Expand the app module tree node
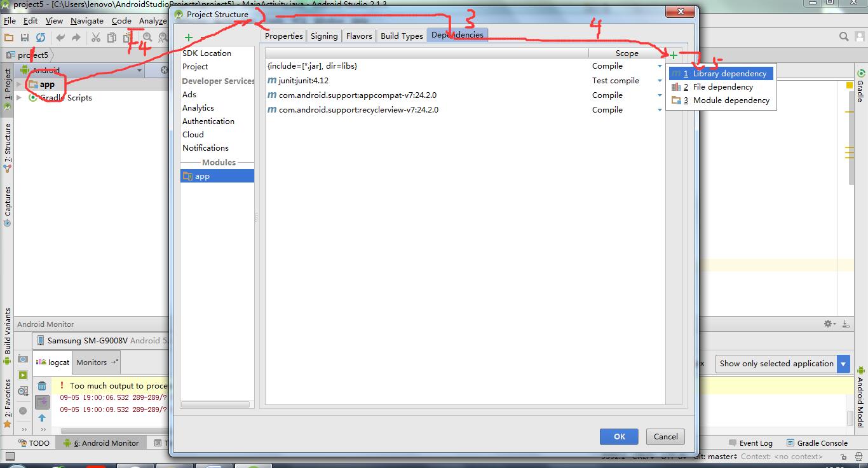Viewport: 868px width, 468px height. (x=19, y=84)
